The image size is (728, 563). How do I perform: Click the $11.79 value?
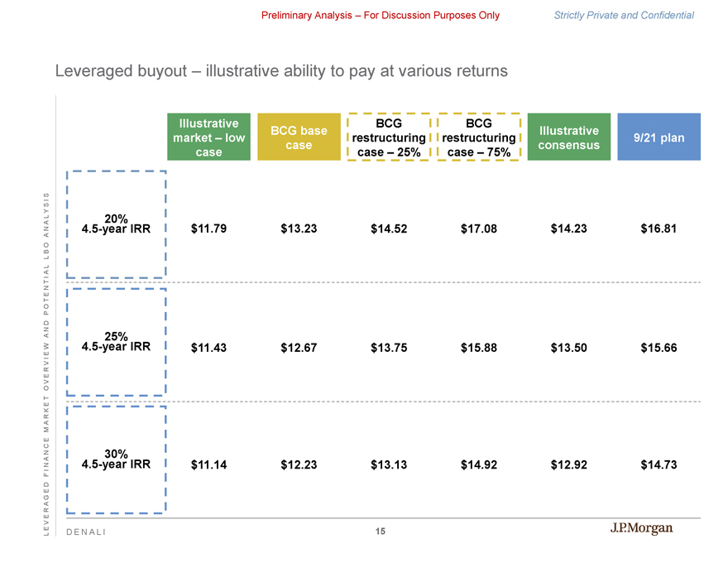tap(208, 229)
